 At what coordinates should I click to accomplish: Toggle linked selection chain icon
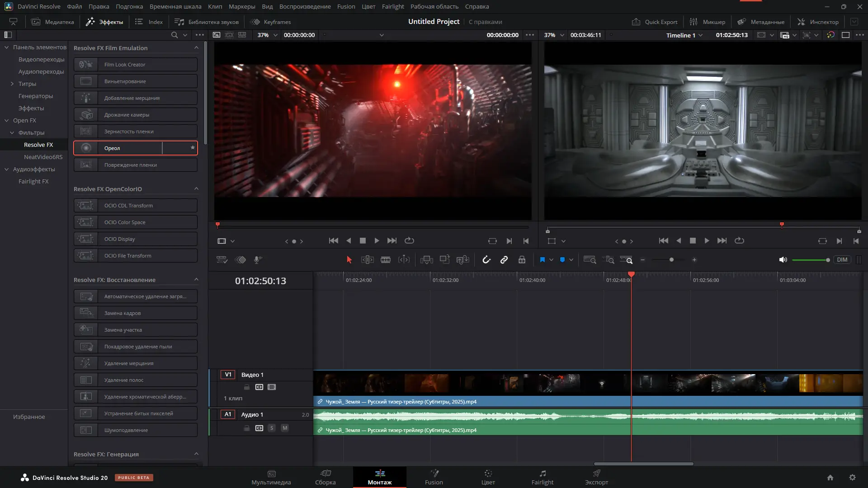pos(504,260)
